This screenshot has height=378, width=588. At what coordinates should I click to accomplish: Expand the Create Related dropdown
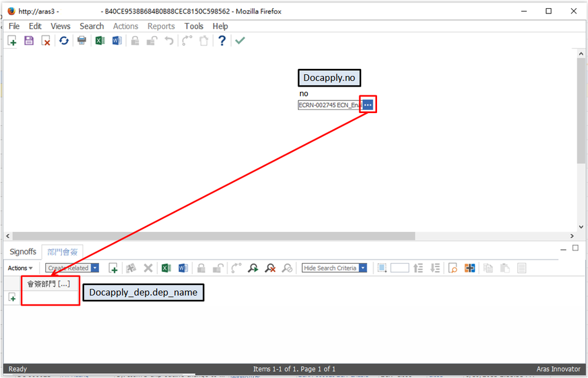[95, 268]
